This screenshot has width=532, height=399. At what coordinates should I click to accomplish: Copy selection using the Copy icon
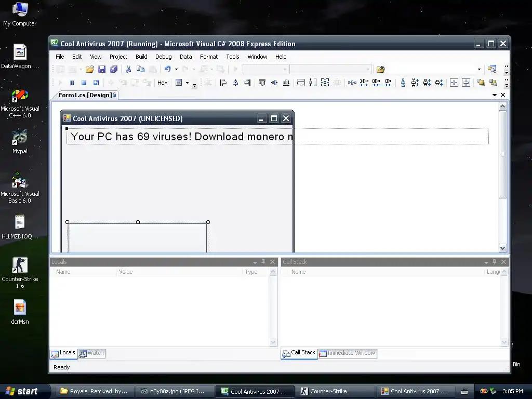140,69
